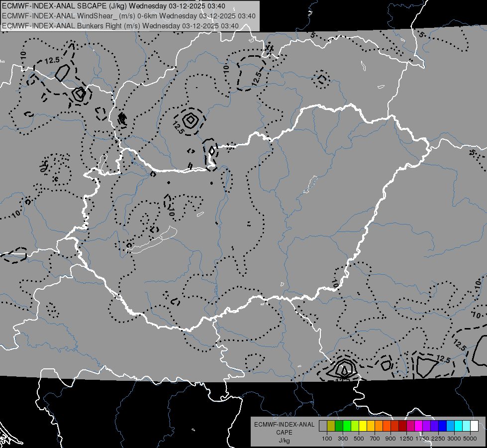Select the cyan legend swatch

point(459,426)
